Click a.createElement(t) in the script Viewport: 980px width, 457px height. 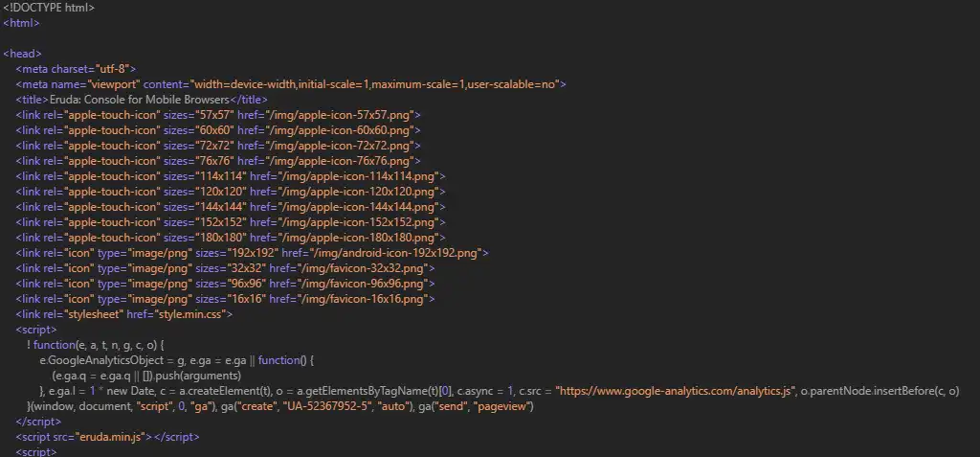[224, 391]
